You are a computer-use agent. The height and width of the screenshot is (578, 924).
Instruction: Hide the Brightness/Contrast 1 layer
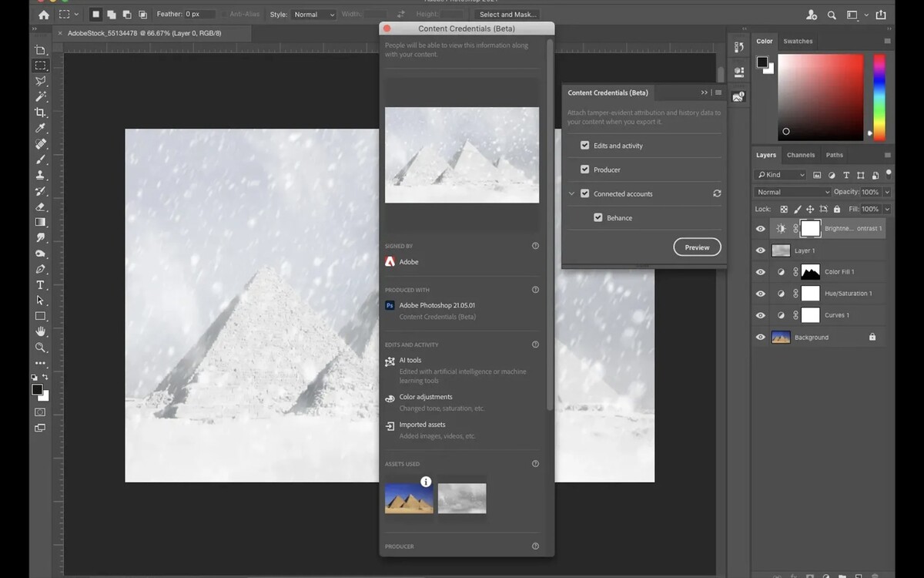point(761,229)
